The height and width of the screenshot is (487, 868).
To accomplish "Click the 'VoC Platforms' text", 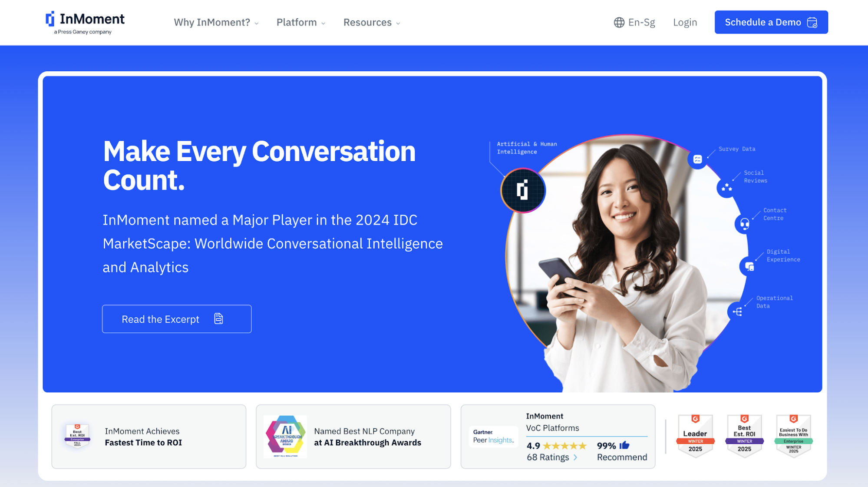I will point(552,428).
